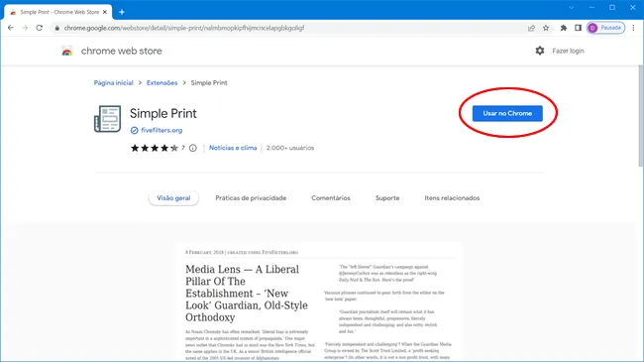Open web store settings gear
This screenshot has width=644, height=362.
click(x=540, y=51)
